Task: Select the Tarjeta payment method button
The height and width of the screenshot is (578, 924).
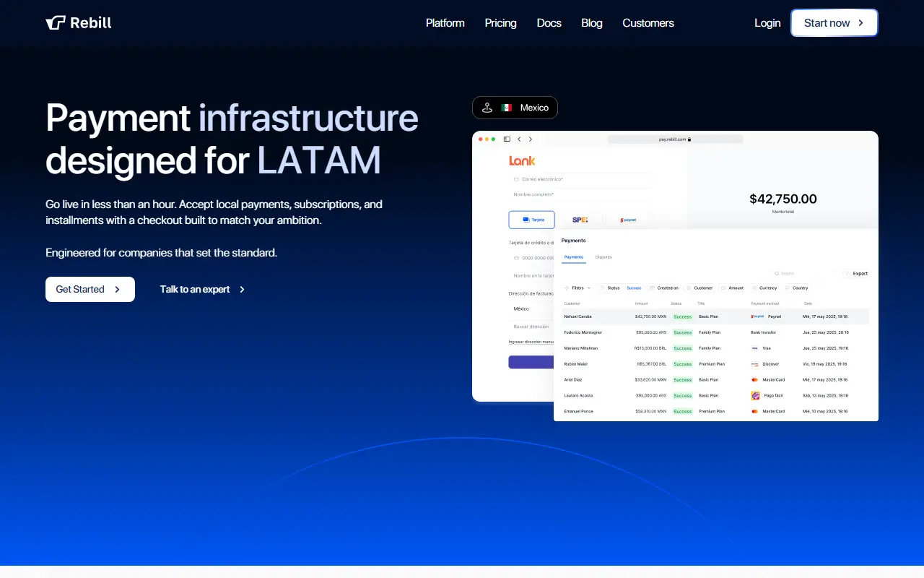Action: (532, 220)
